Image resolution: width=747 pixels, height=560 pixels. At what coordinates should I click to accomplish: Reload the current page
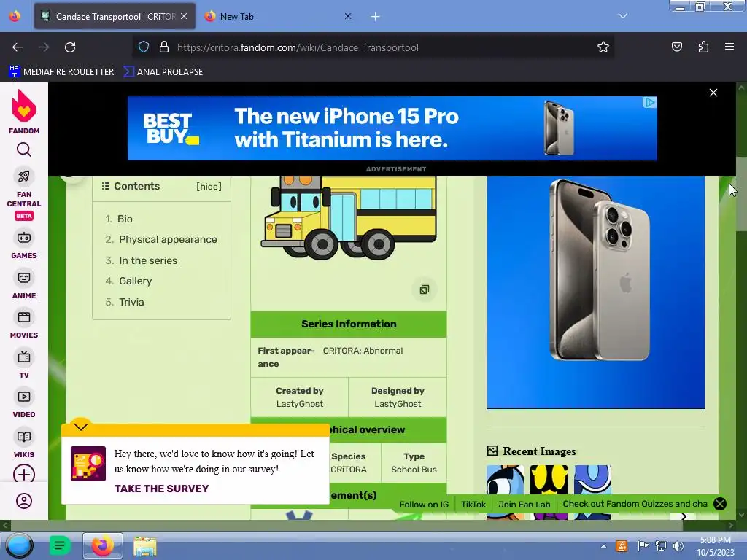point(70,47)
